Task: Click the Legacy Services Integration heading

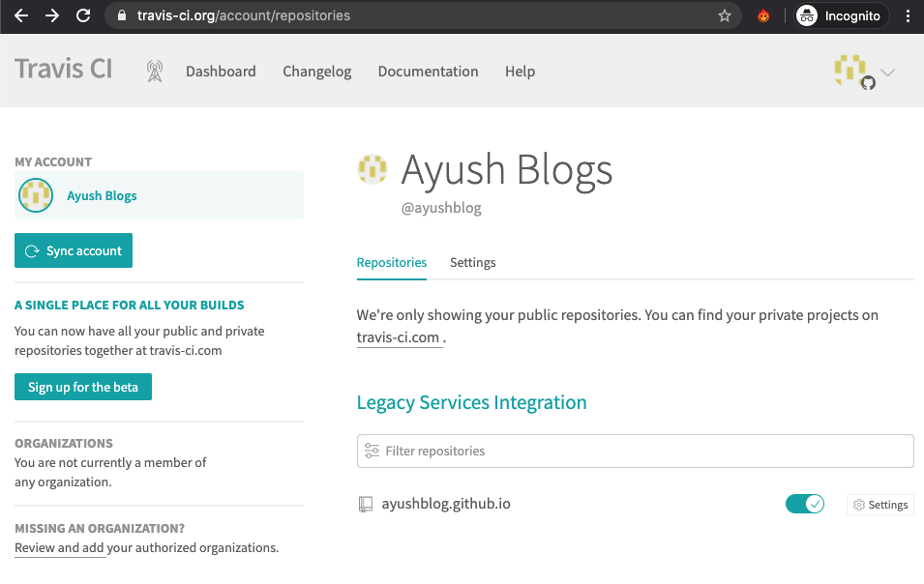Action: [x=472, y=402]
